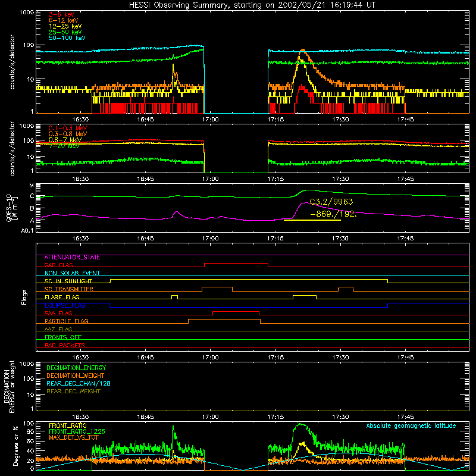Click the FRONTS_OFF flag label

[x=63, y=337]
